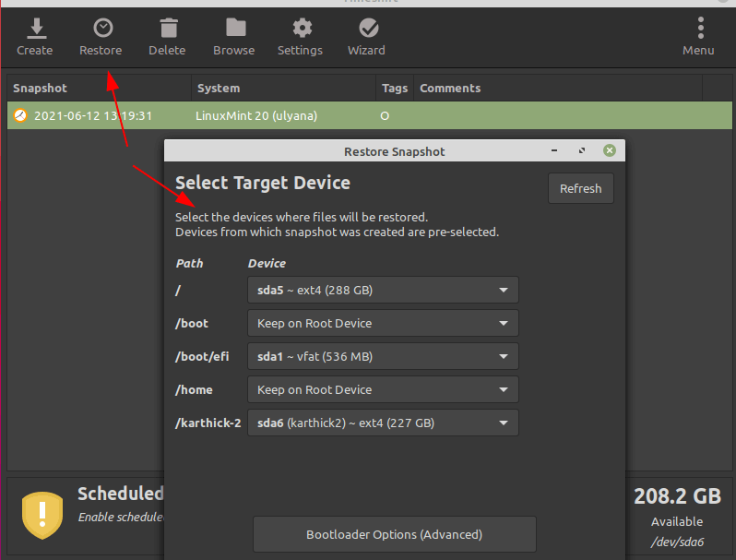Open the /home device dropdown
736x560 pixels.
point(383,389)
